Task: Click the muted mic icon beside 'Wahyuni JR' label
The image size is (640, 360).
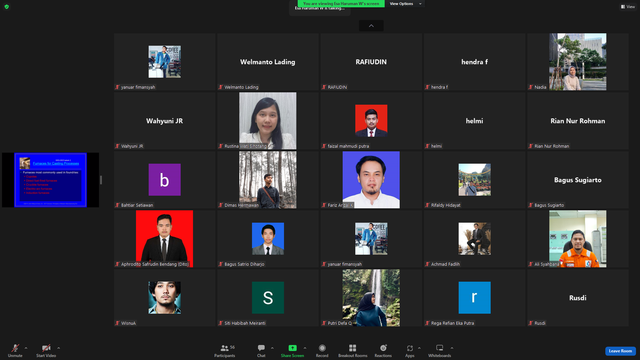Action: pyautogui.click(x=118, y=146)
